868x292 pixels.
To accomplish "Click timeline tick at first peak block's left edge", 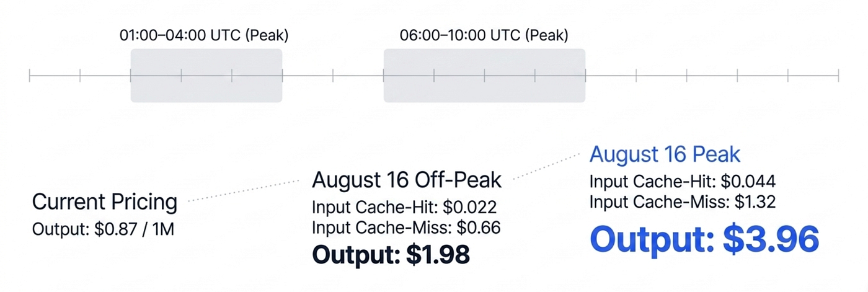I will pyautogui.click(x=131, y=76).
